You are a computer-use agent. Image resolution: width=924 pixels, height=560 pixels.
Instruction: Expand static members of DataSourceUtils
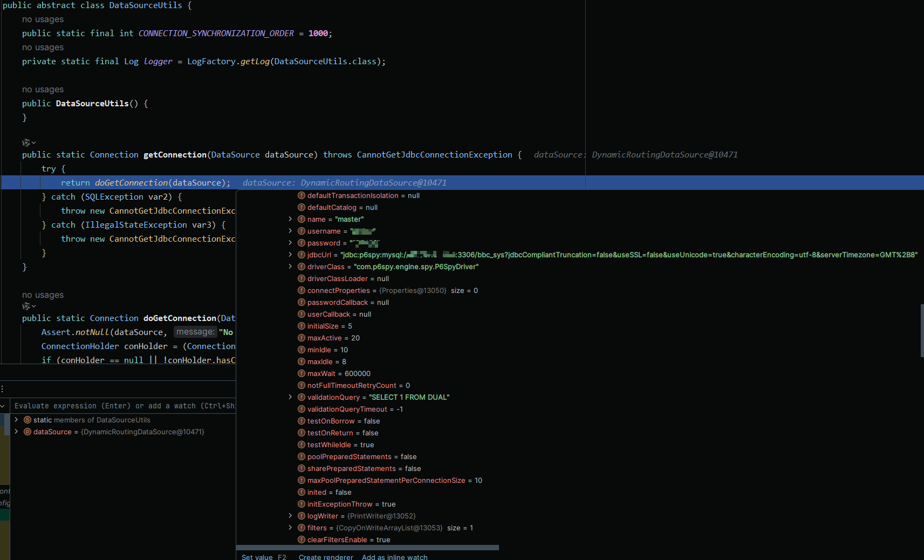(17, 420)
